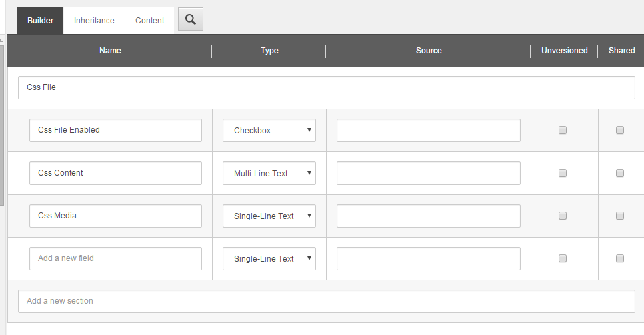
Task: Click the Source box for Css Content
Action: click(428, 174)
